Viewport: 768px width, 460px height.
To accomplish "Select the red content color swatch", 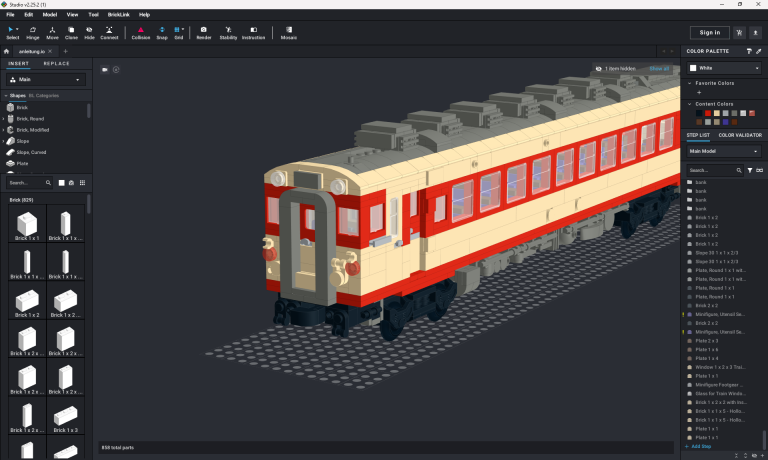I will click(x=708, y=113).
